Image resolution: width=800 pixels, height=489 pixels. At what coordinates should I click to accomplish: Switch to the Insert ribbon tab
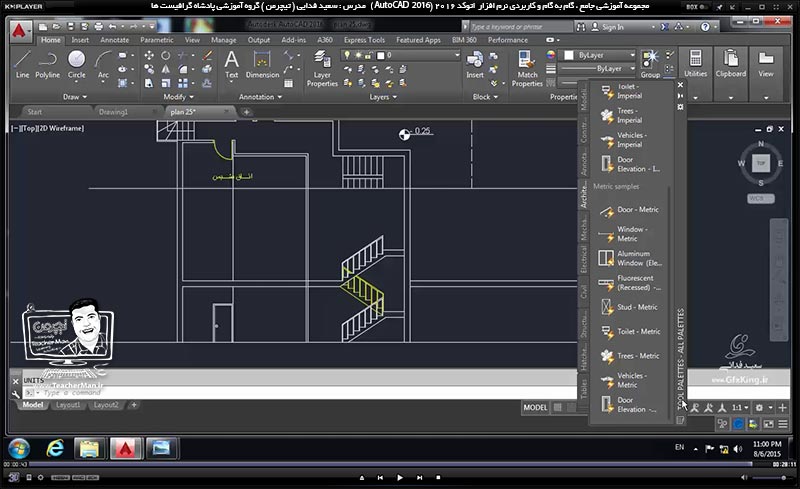pos(80,40)
